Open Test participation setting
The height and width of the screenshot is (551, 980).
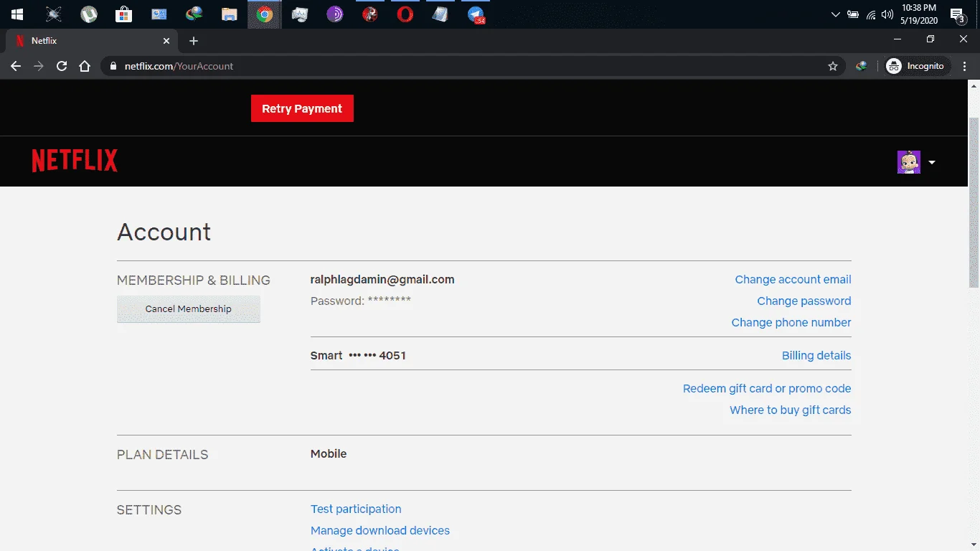356,509
